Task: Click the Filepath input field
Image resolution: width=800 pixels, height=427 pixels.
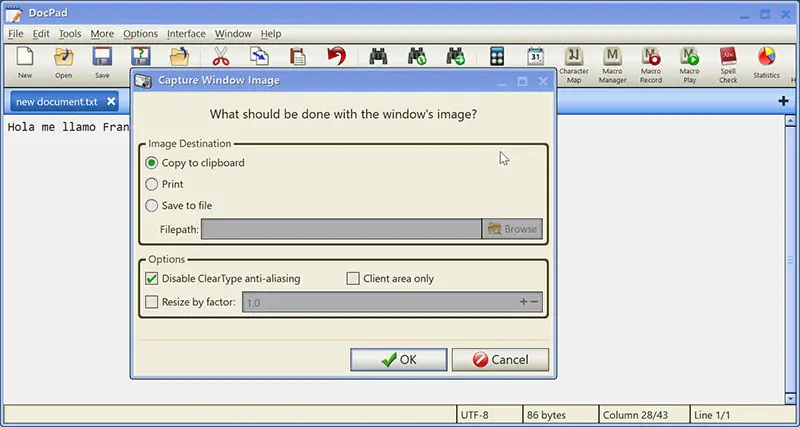Action: coord(341,229)
